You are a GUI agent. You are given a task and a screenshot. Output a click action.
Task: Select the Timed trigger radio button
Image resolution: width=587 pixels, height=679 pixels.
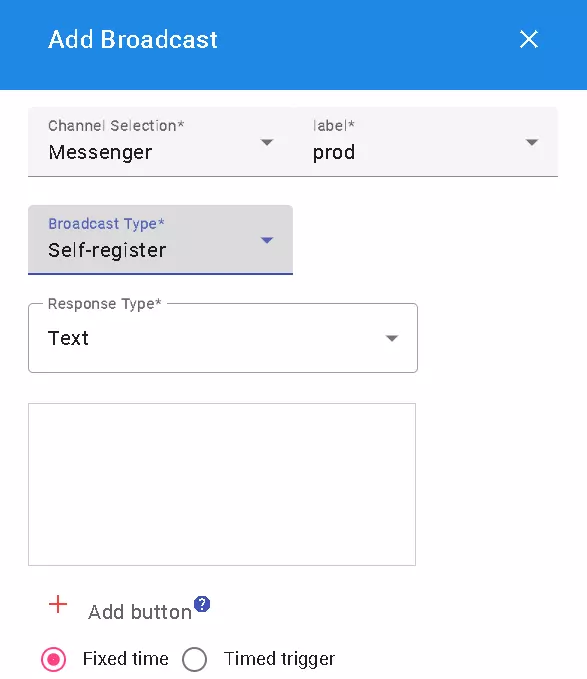(x=194, y=659)
